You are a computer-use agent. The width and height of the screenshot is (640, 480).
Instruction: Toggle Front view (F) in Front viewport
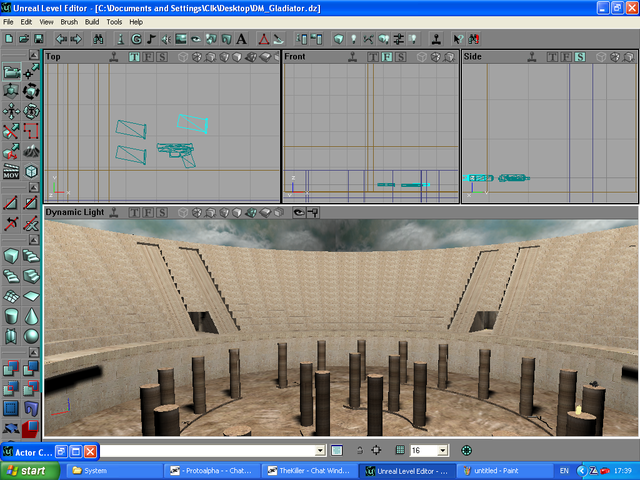coord(387,57)
